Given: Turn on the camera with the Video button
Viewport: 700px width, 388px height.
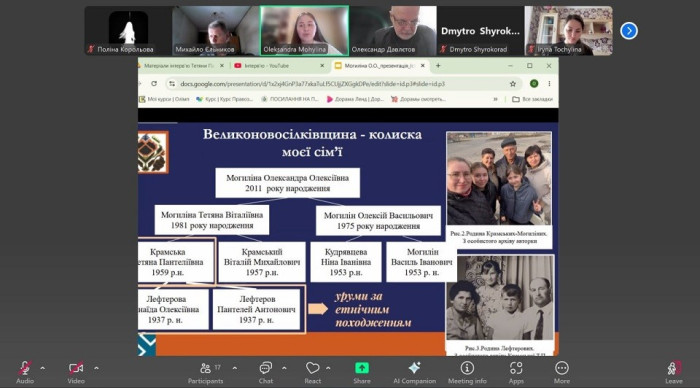Looking at the screenshot, I should [76, 372].
